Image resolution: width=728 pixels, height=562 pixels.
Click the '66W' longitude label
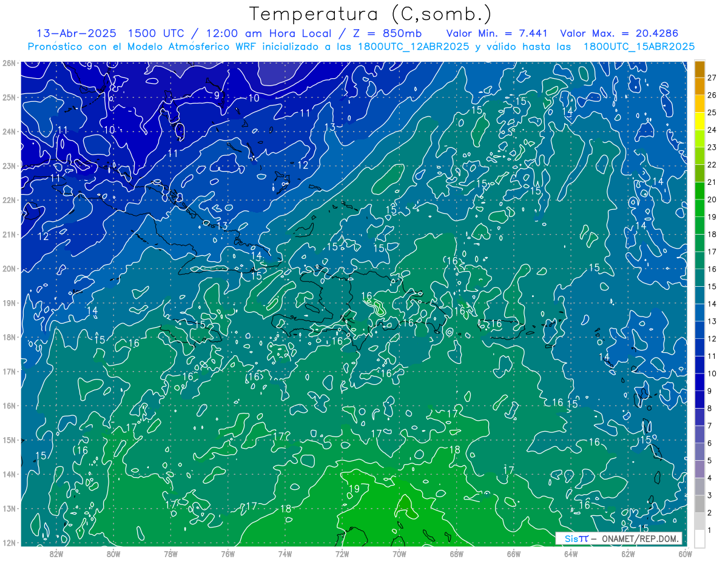tap(514, 553)
